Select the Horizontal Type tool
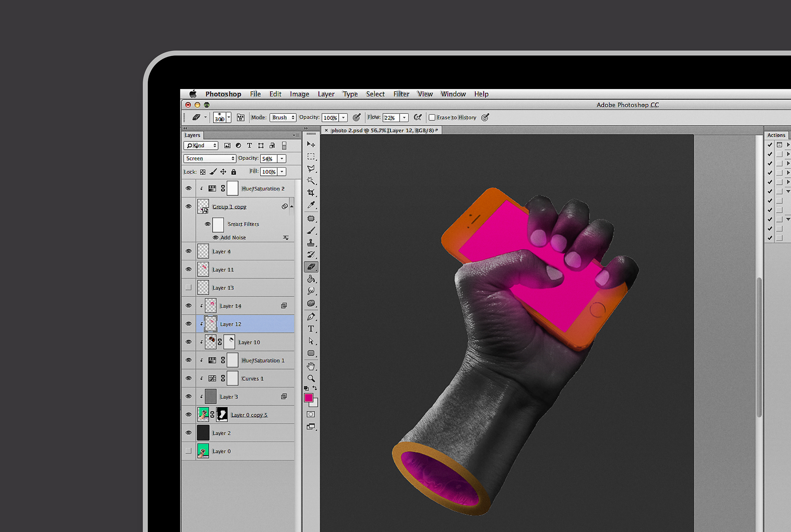This screenshot has width=791, height=532. 311,329
